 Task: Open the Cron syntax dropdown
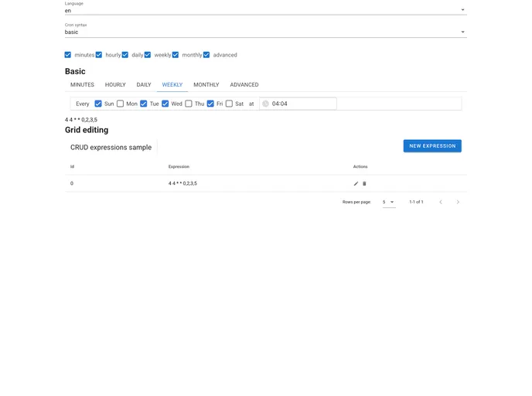click(266, 32)
